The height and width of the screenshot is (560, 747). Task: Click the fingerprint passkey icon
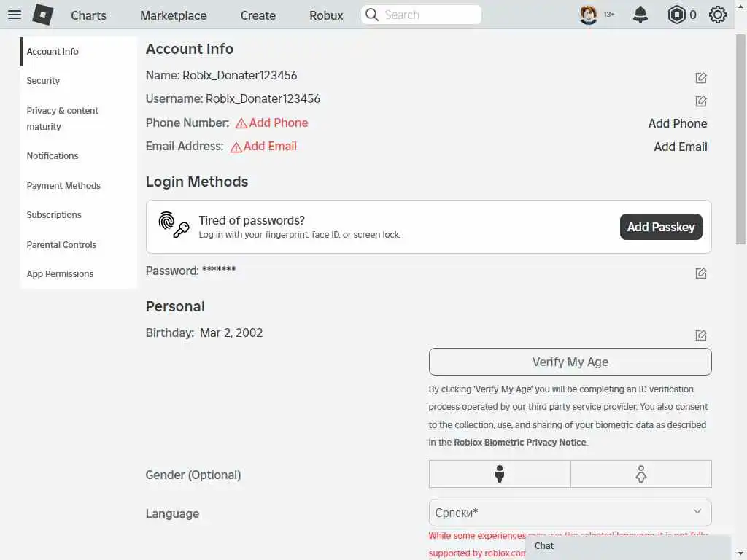pyautogui.click(x=174, y=225)
